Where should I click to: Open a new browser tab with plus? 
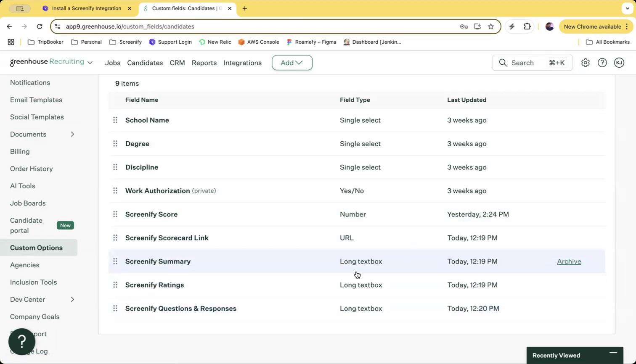tap(245, 8)
